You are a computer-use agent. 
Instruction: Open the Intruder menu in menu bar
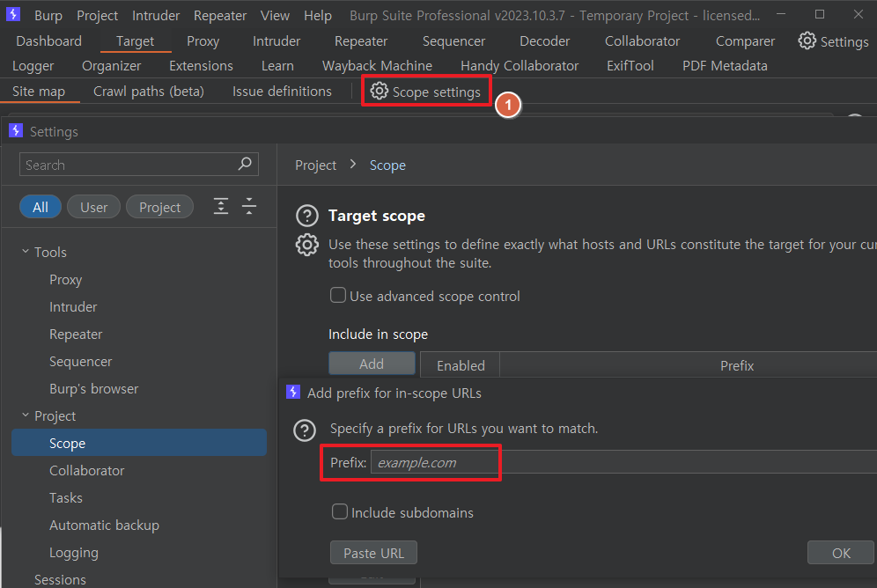tap(156, 16)
